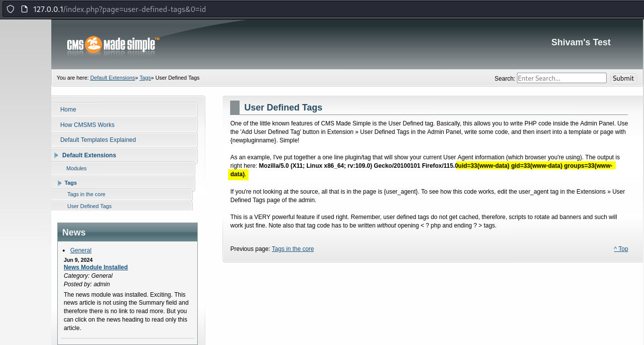
Task: Click the User Defined Tags heading
Action: tap(283, 108)
